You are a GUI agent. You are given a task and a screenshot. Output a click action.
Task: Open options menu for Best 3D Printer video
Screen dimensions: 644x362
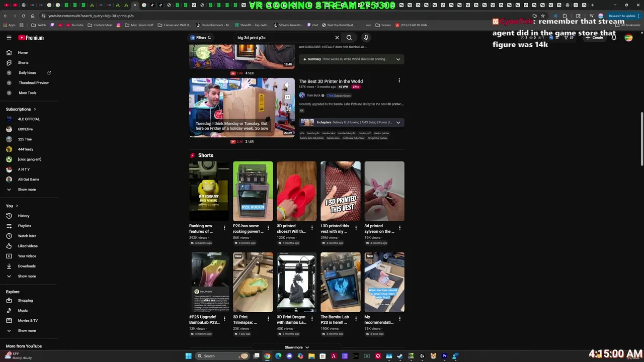point(399,80)
